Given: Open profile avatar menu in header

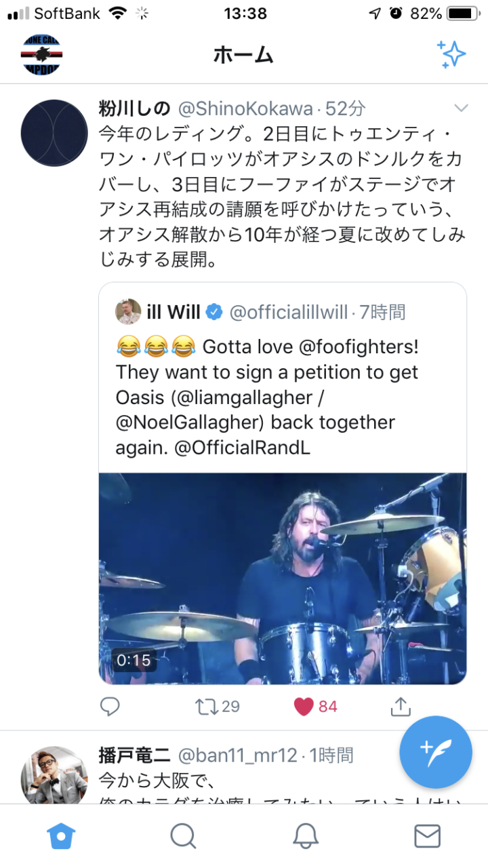Looking at the screenshot, I should (42, 54).
